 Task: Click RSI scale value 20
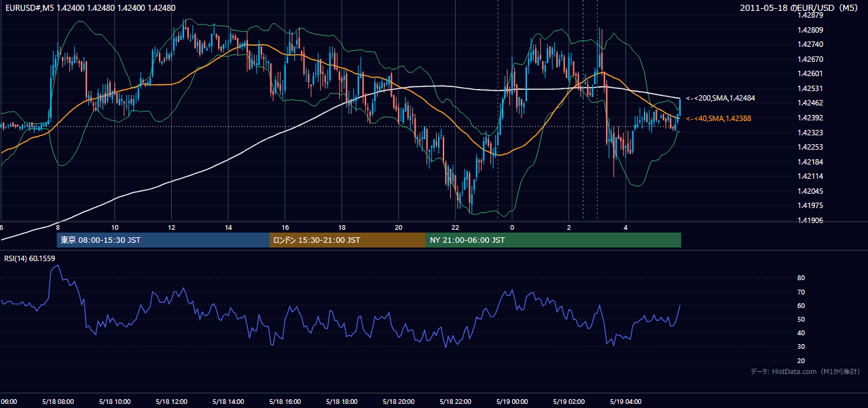point(801,360)
